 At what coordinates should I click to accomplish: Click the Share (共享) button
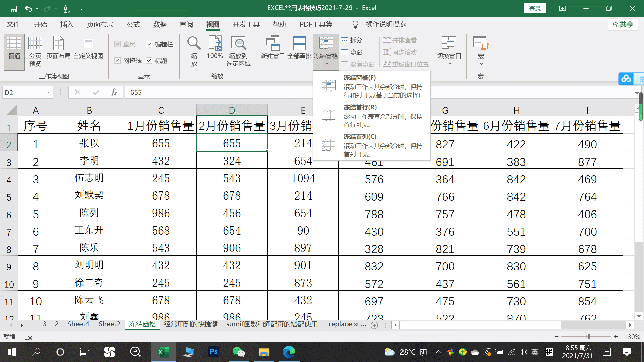(622, 24)
